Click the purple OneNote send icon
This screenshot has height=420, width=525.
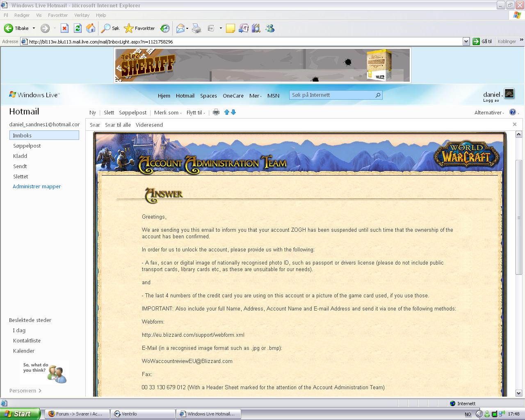[244, 28]
